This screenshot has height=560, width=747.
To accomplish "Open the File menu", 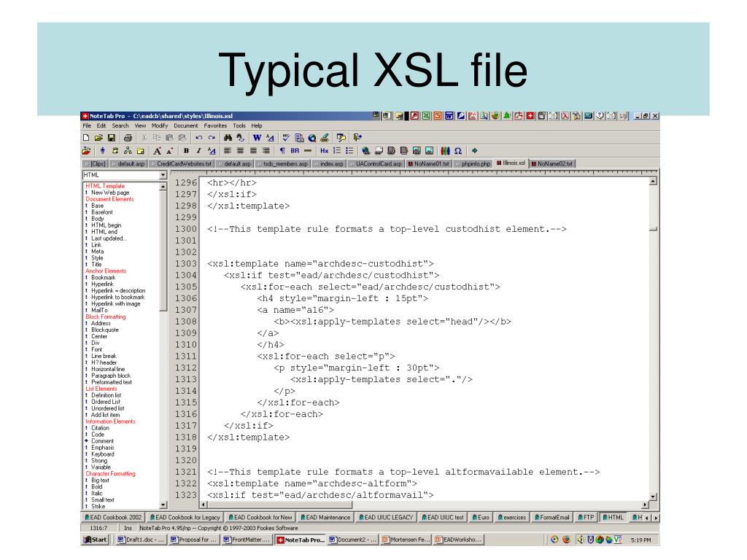I will click(x=87, y=125).
